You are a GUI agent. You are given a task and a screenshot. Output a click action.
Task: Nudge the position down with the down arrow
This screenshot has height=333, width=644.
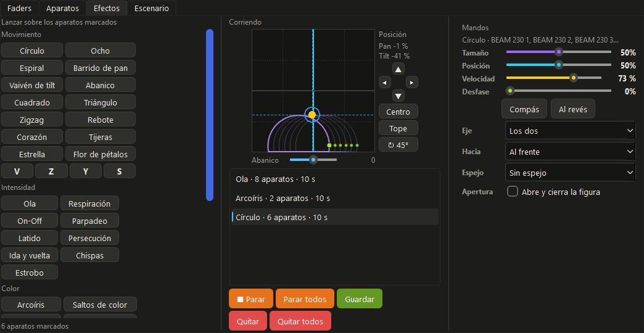[x=398, y=96]
